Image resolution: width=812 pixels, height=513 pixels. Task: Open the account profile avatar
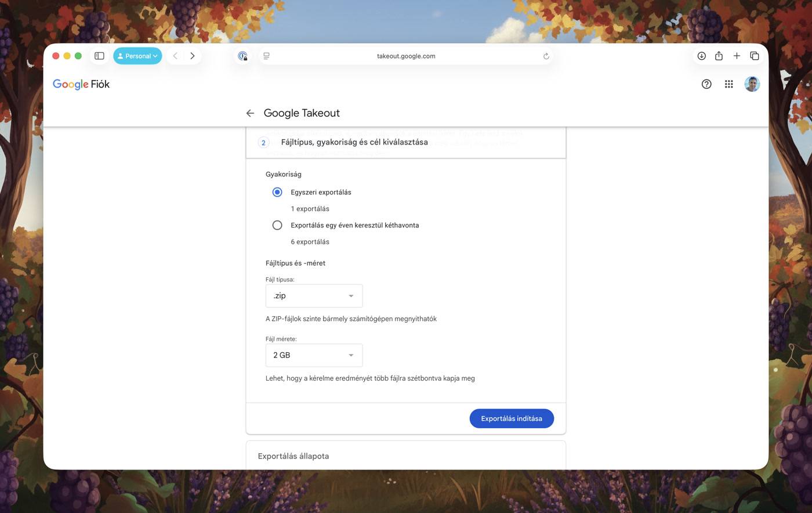point(752,84)
